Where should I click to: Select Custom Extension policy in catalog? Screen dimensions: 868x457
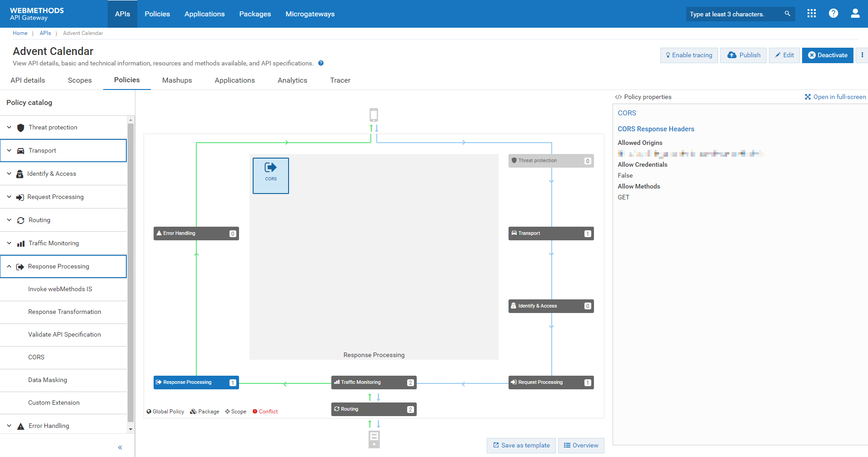(x=63, y=403)
